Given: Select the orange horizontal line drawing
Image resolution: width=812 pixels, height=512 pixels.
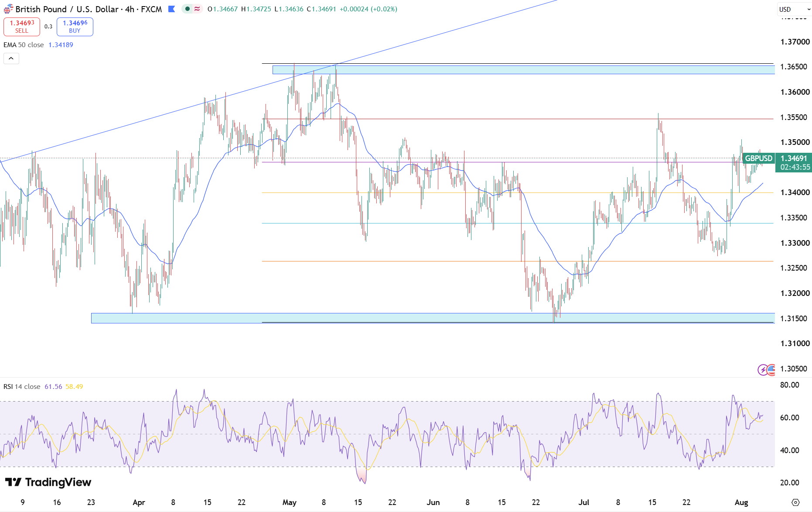Looking at the screenshot, I should (518, 261).
